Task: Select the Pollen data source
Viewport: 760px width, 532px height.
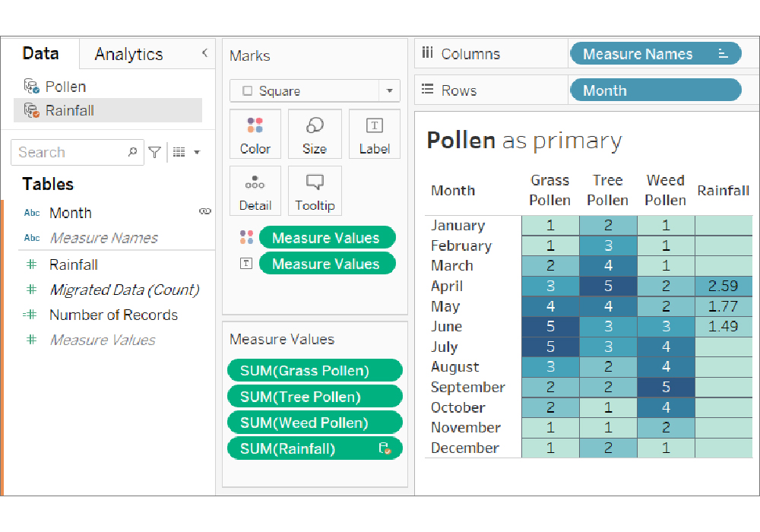Action: point(65,87)
